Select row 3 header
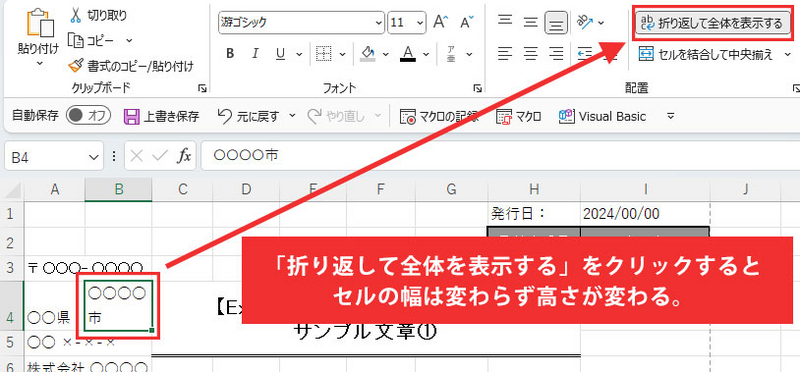The width and height of the screenshot is (800, 372). click(x=12, y=267)
